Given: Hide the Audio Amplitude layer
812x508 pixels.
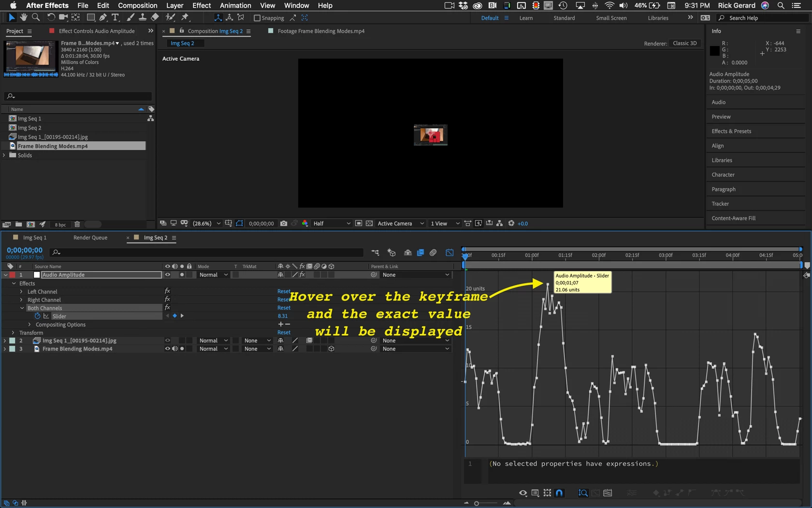Looking at the screenshot, I should pos(168,275).
